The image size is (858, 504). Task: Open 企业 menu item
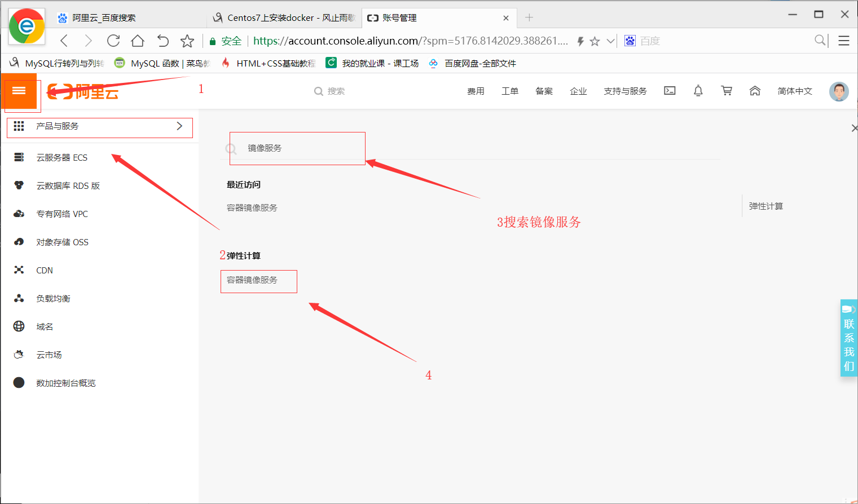point(578,91)
